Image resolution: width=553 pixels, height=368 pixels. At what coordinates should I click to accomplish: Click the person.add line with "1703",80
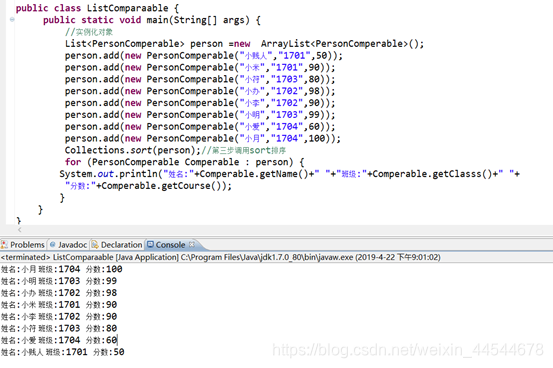(200, 79)
